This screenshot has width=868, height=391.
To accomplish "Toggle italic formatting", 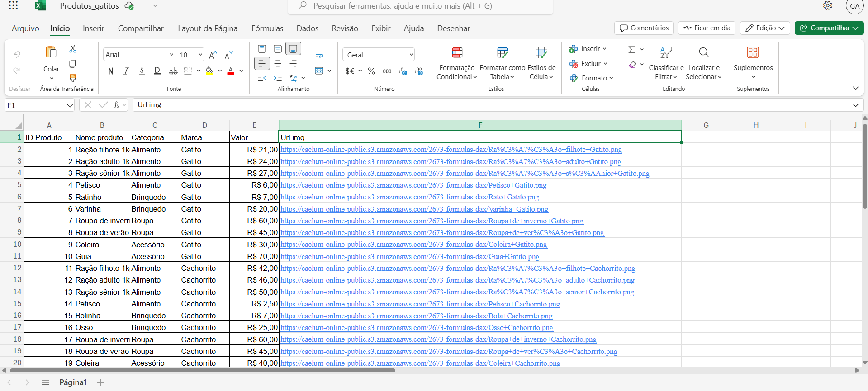I will [x=126, y=71].
